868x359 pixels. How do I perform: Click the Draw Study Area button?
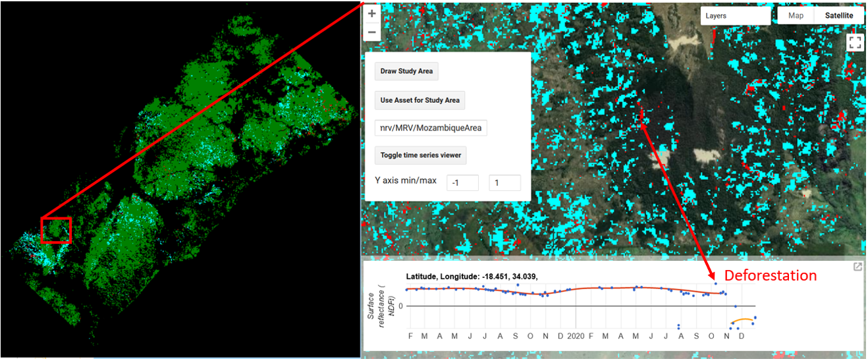pyautogui.click(x=407, y=71)
